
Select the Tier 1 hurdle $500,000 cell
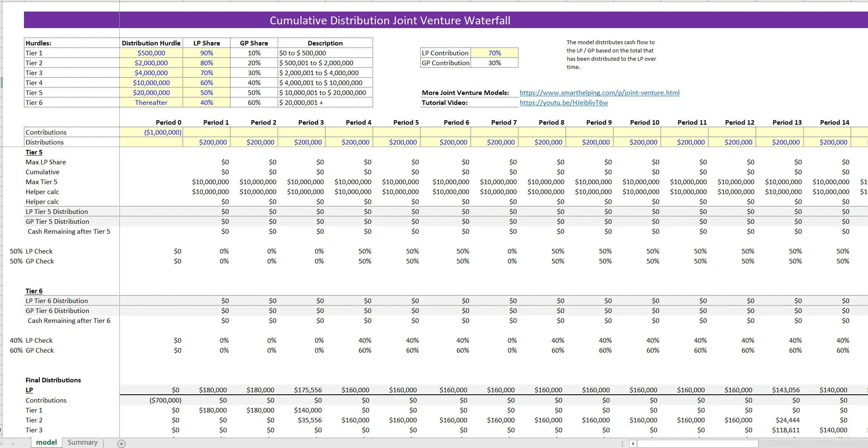tap(151, 53)
